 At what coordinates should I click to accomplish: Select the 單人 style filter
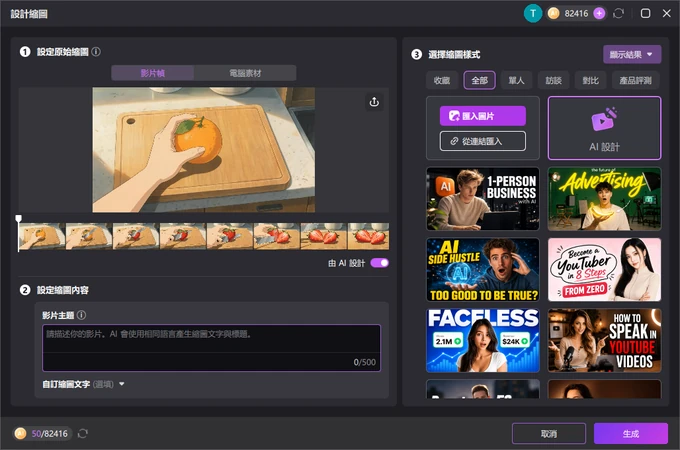[x=517, y=80]
